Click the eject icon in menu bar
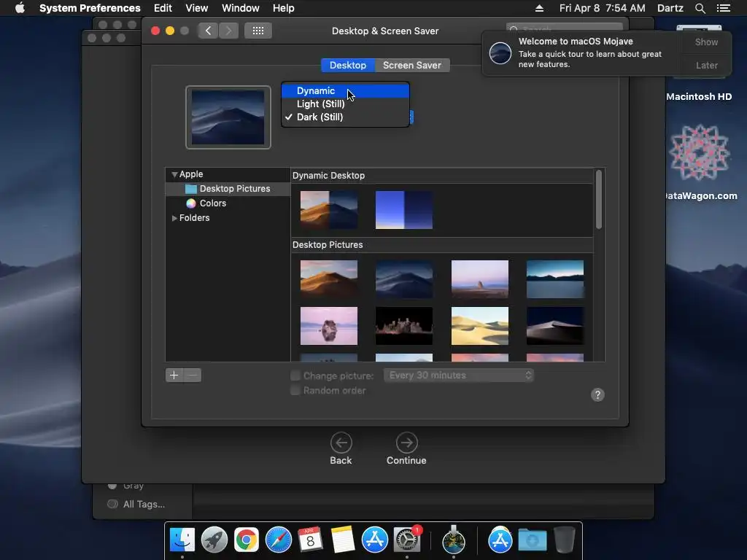The width and height of the screenshot is (747, 560). click(539, 8)
